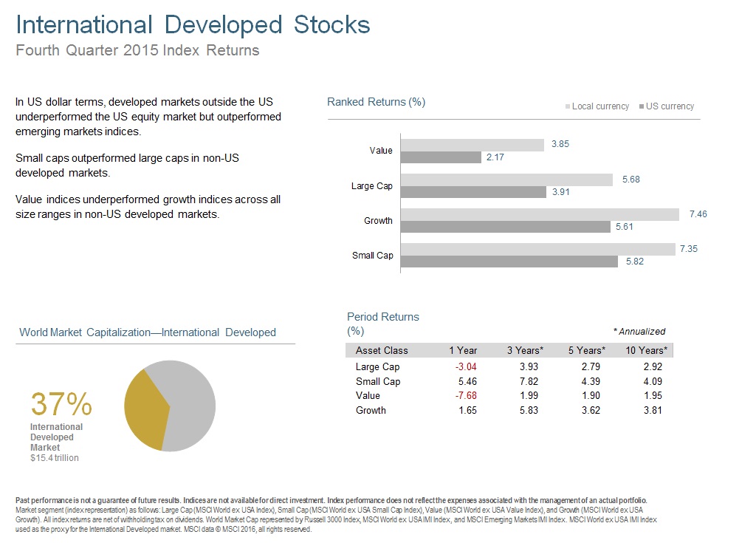Click the -7.68 Value 1 Year cell

point(466,396)
